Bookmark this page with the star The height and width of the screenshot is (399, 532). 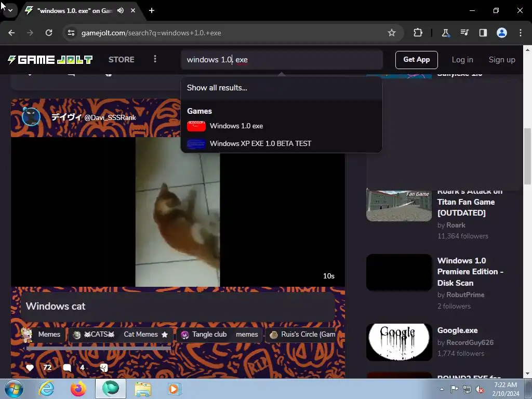point(392,33)
